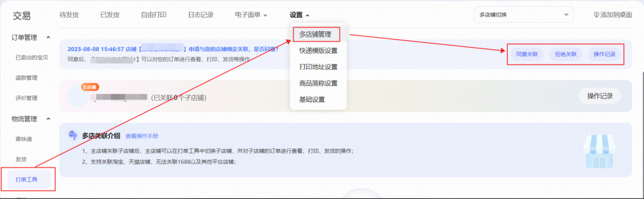The image size is (644, 199).
Task: Open 操作记录 in the main store row
Action: (x=600, y=96)
